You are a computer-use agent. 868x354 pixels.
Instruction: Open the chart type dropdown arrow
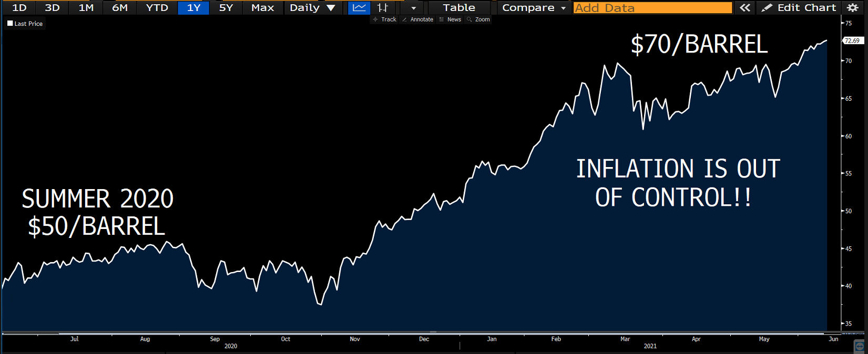(x=413, y=7)
